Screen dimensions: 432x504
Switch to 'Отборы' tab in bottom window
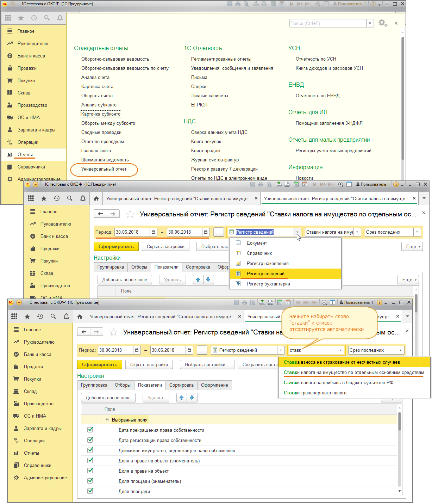(x=123, y=385)
